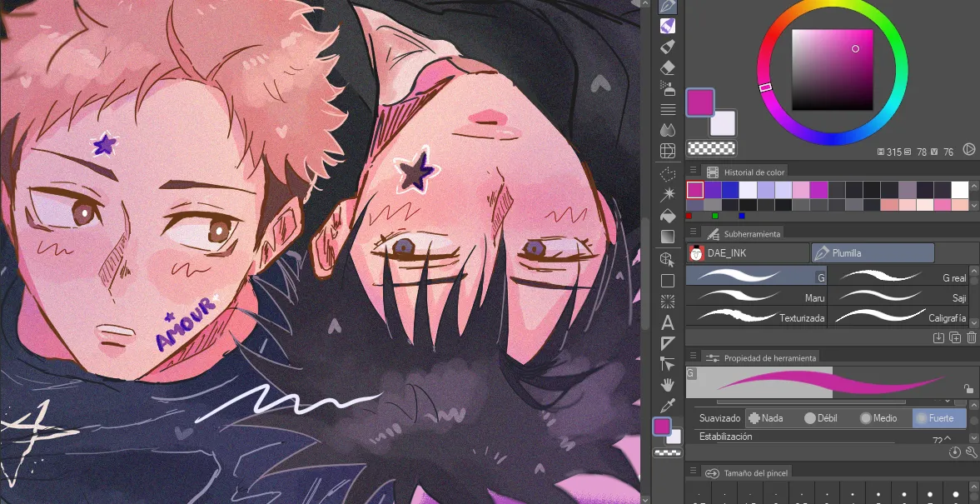Image resolution: width=980 pixels, height=504 pixels.
Task: Select the Blend droplets tool
Action: 668,130
